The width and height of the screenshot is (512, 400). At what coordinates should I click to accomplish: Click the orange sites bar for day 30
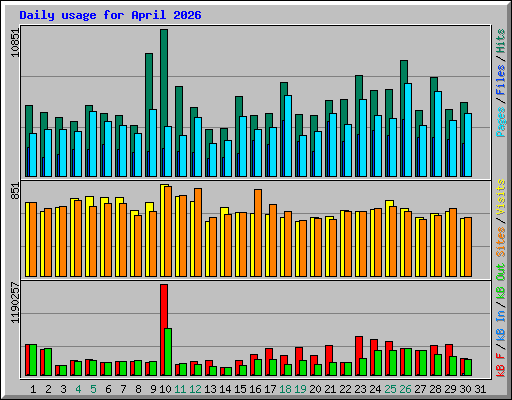click(x=468, y=247)
